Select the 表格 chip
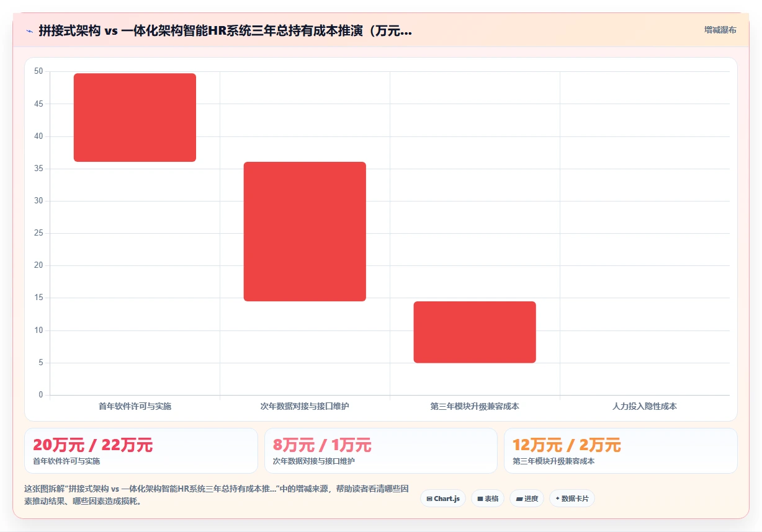Screen dimensions: 762x532 point(488,499)
